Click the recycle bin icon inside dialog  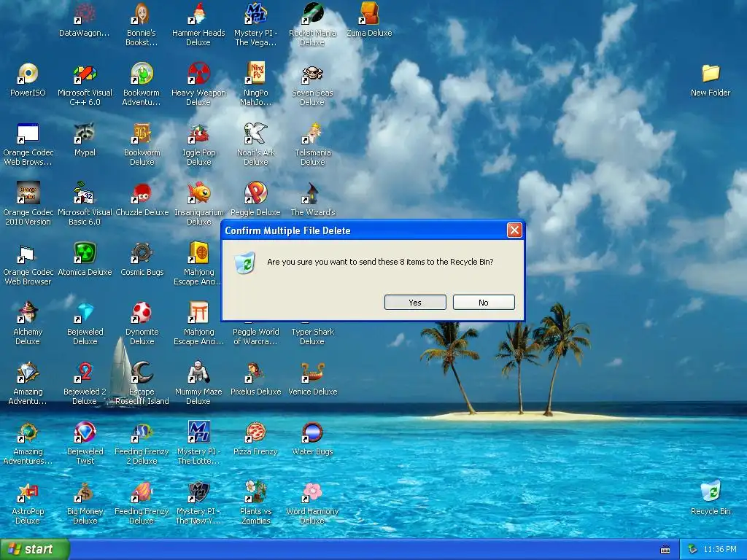pos(245,262)
